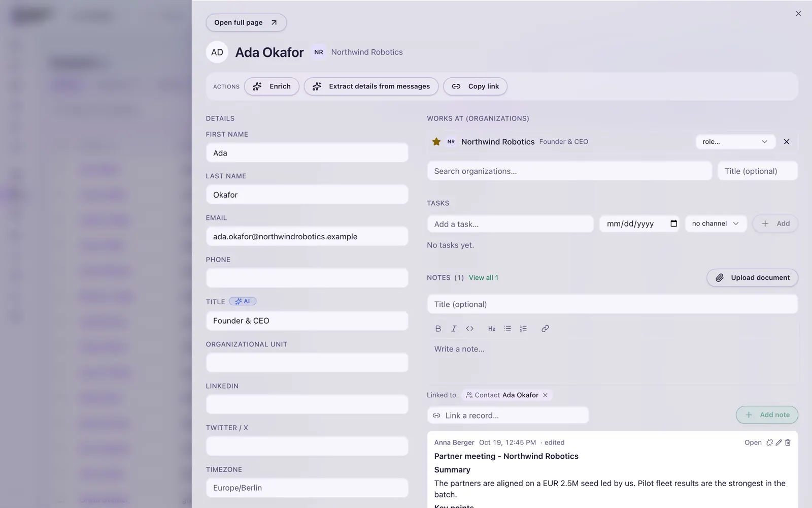Toggle italic formatting in note editor
This screenshot has height=508, width=812.
(454, 329)
